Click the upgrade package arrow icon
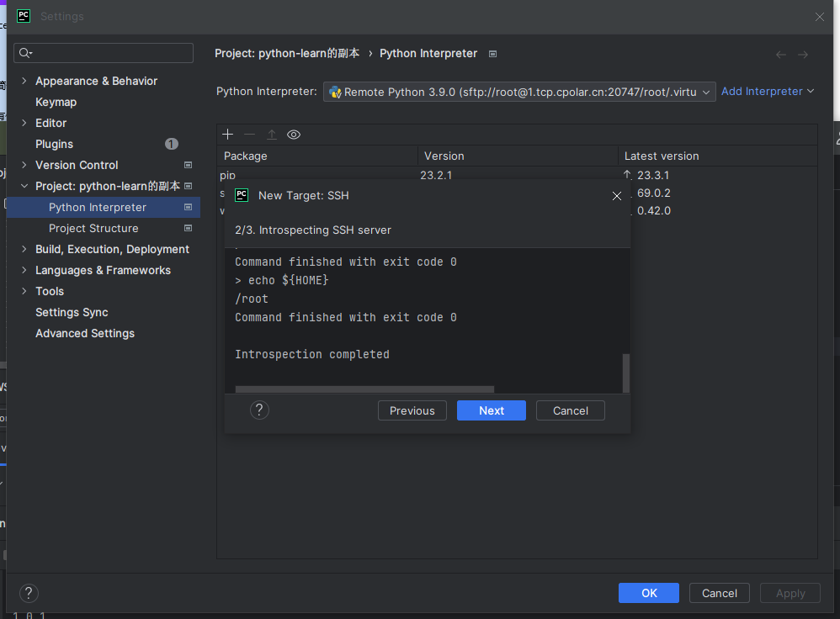The width and height of the screenshot is (840, 619). (272, 135)
